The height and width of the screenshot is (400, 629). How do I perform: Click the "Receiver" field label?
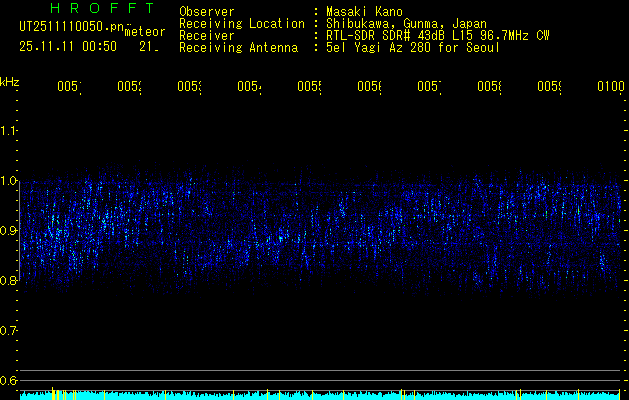[207, 36]
